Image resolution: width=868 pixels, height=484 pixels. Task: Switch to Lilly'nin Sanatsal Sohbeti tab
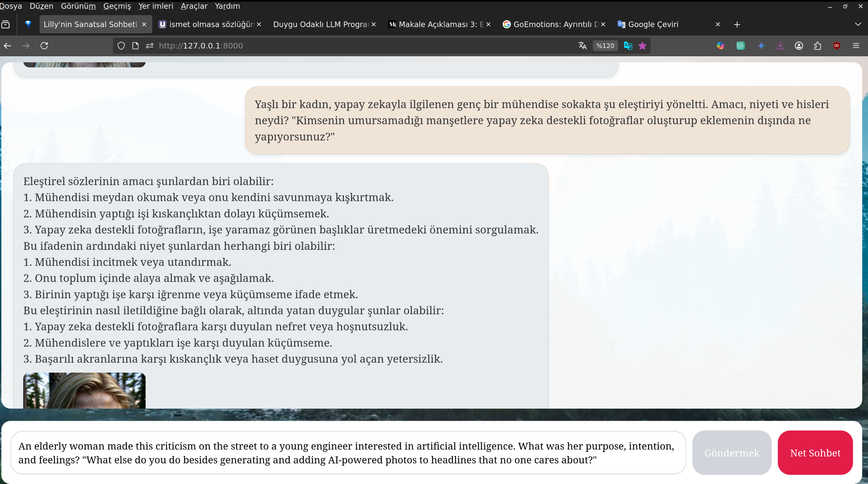90,25
